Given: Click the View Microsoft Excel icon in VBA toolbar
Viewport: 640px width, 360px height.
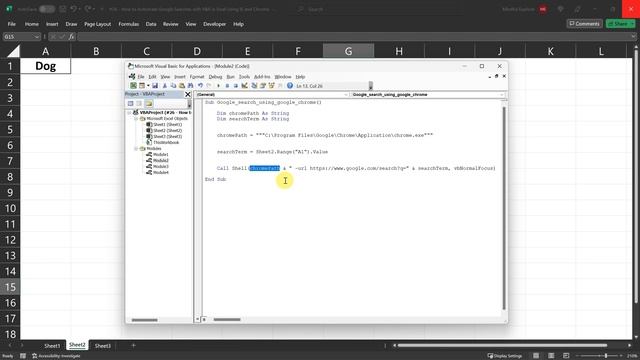Looking at the screenshot, I should point(133,86).
